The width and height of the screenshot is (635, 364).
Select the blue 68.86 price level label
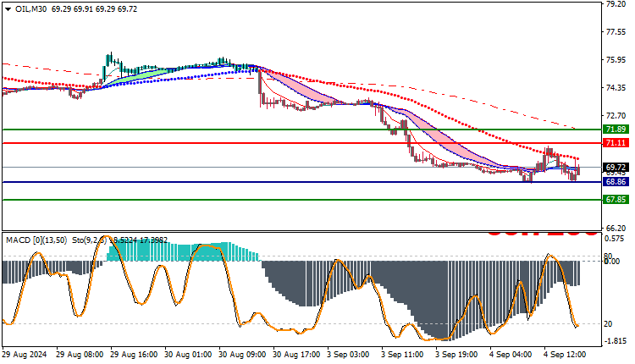(616, 182)
